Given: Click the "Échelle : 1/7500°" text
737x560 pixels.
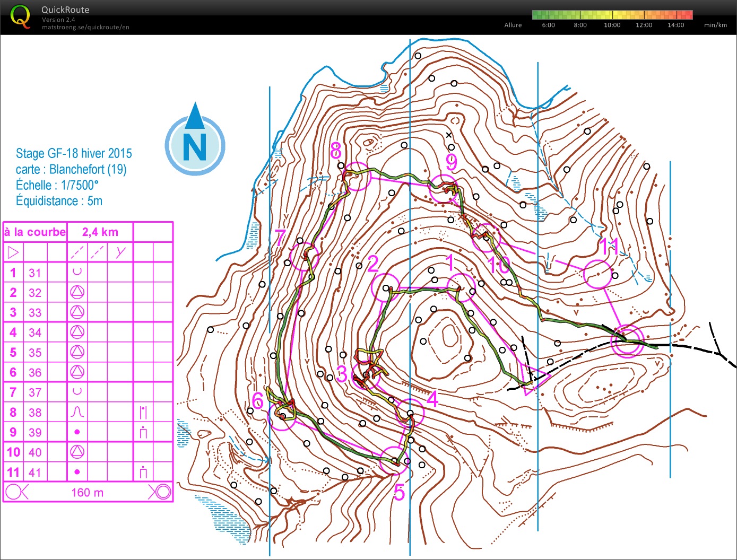Looking at the screenshot, I should click(x=57, y=185).
